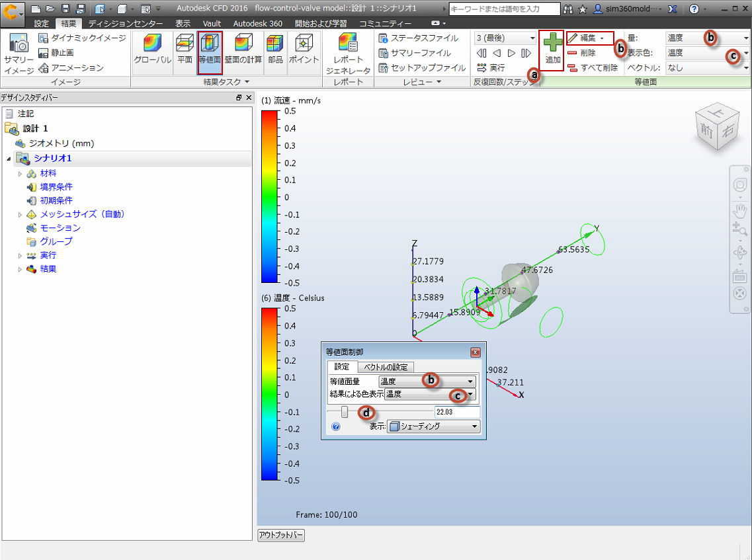Select the ポイント points task
The height and width of the screenshot is (560, 752).
[304, 49]
